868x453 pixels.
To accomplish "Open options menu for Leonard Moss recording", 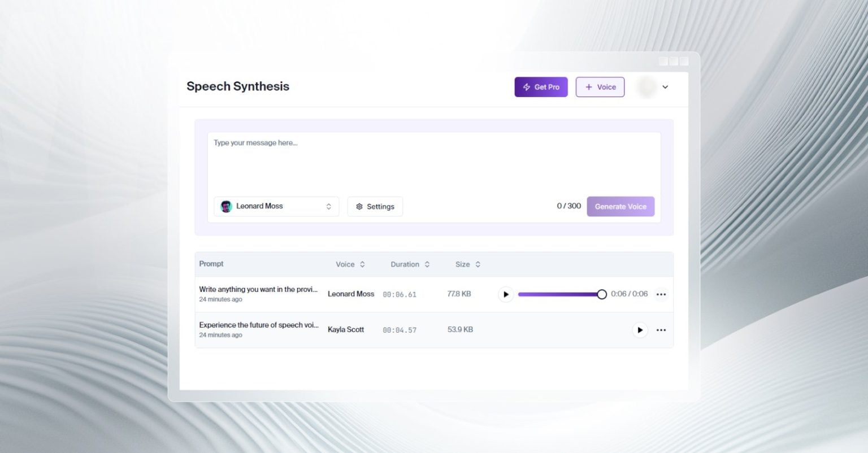I will coord(661,294).
